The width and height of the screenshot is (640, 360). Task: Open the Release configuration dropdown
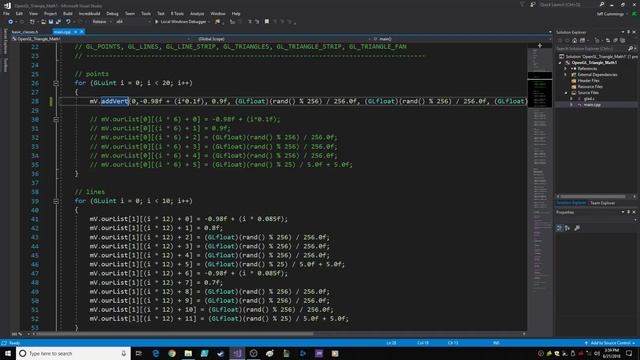pos(101,22)
